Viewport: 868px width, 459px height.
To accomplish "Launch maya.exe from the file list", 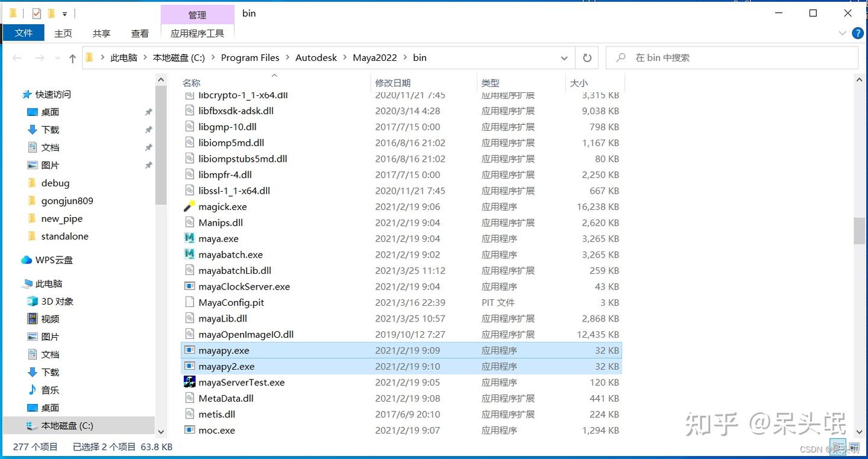I will pos(218,238).
